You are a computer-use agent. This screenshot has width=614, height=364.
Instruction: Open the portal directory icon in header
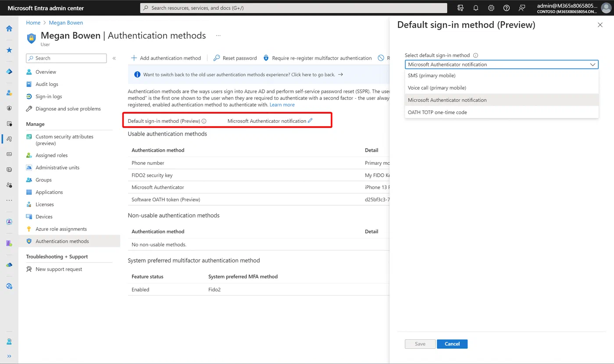tap(460, 8)
